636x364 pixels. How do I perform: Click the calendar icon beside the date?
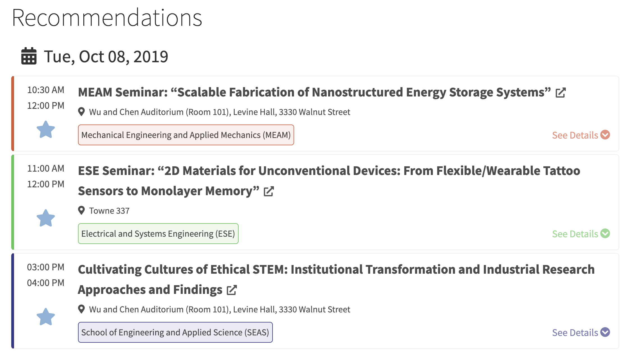[x=29, y=56]
